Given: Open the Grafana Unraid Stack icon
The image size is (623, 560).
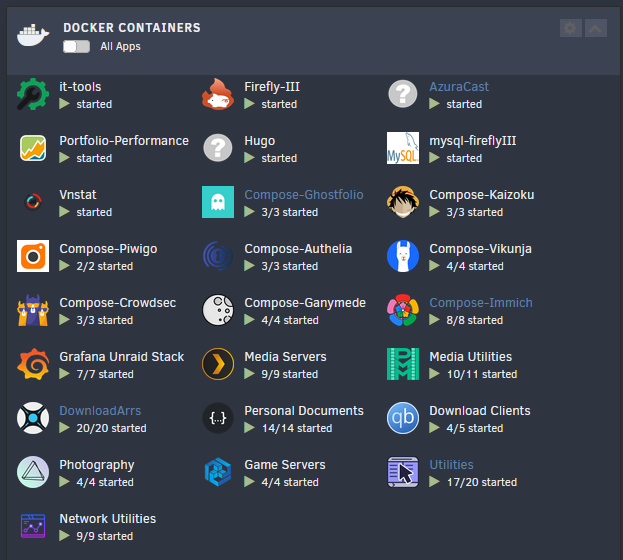Looking at the screenshot, I should [x=33, y=364].
